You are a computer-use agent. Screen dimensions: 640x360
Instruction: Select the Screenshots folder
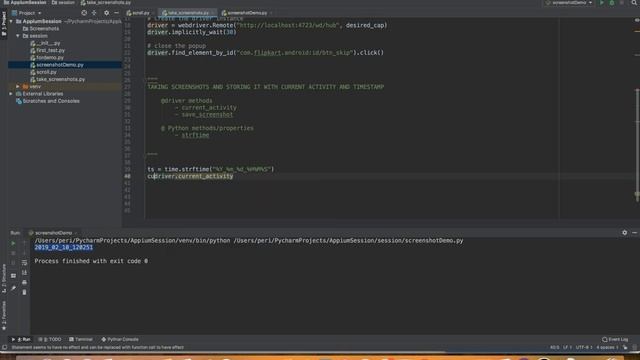tap(41, 29)
